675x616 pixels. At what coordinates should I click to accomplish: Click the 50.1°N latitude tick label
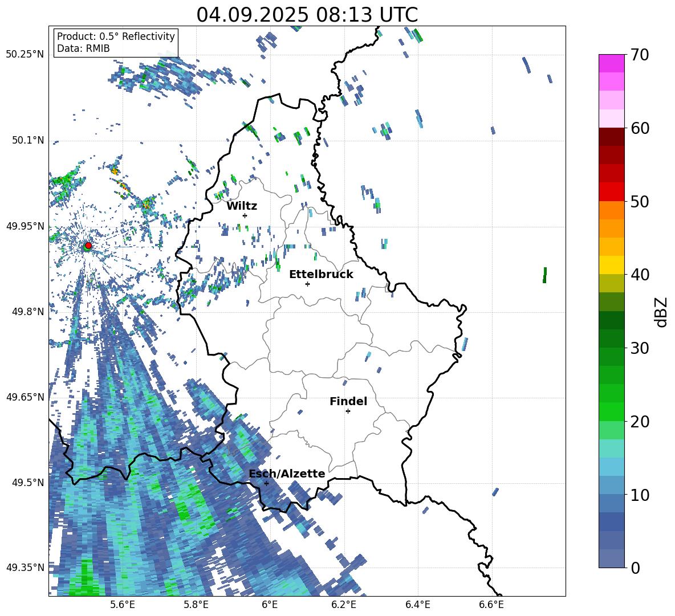click(27, 140)
